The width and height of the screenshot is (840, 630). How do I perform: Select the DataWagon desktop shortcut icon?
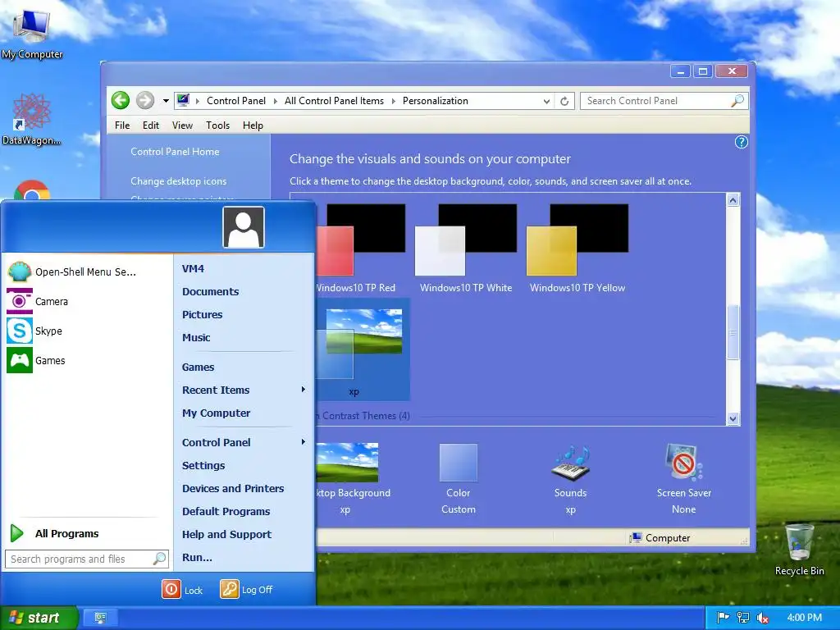(x=31, y=119)
